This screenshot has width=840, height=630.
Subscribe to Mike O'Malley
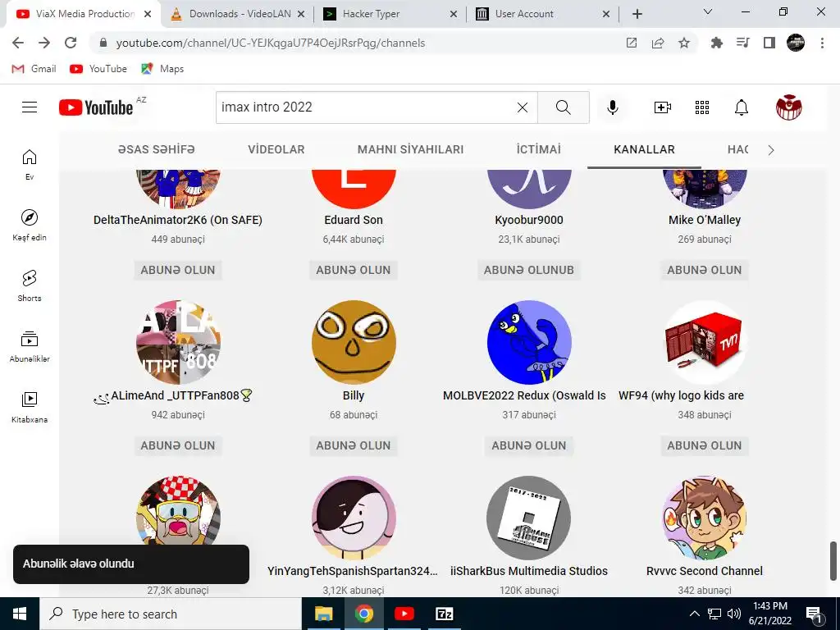[705, 270]
